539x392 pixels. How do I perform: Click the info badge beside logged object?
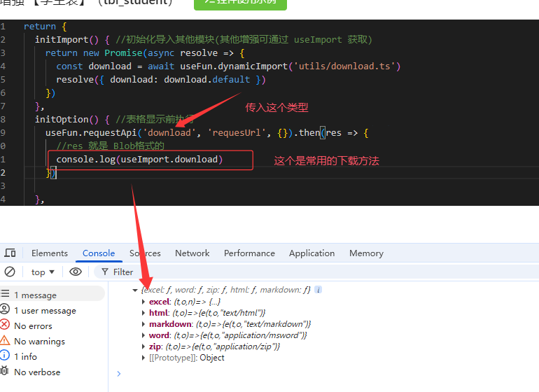click(318, 290)
